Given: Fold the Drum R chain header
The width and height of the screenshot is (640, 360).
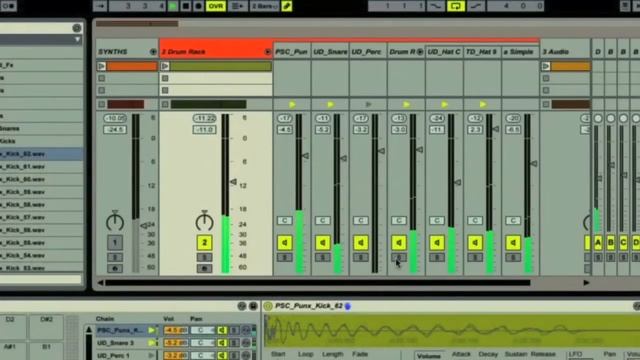Looking at the screenshot, I should pyautogui.click(x=420, y=52).
